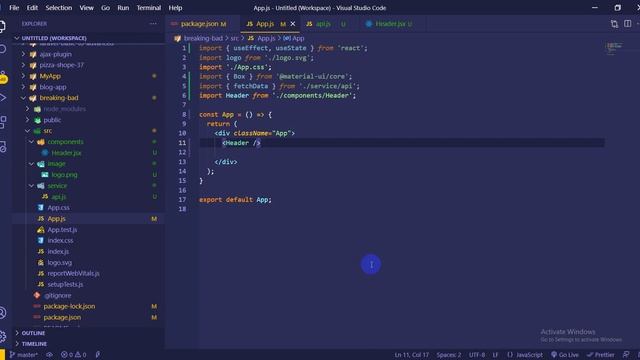Open reportWebVitals.js in the file tree
This screenshot has width=640, height=360.
pyautogui.click(x=73, y=273)
